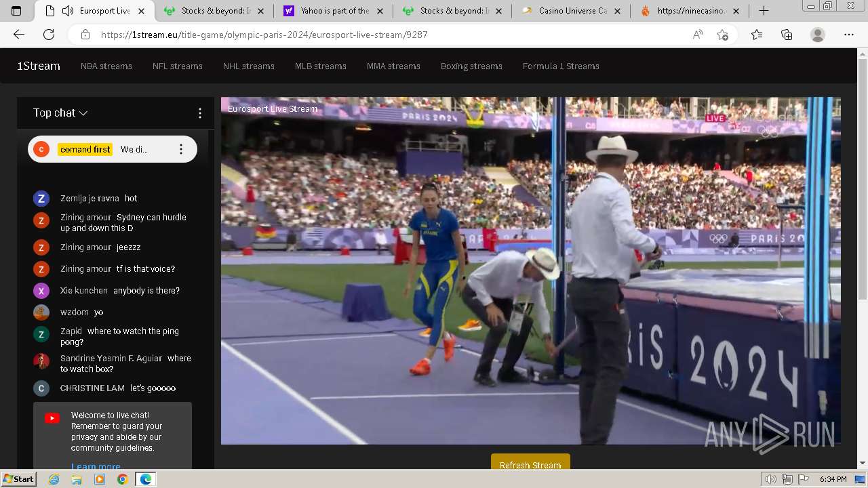This screenshot has height=488, width=868.
Task: Expand the Top chat dropdown
Action: pyautogui.click(x=60, y=113)
